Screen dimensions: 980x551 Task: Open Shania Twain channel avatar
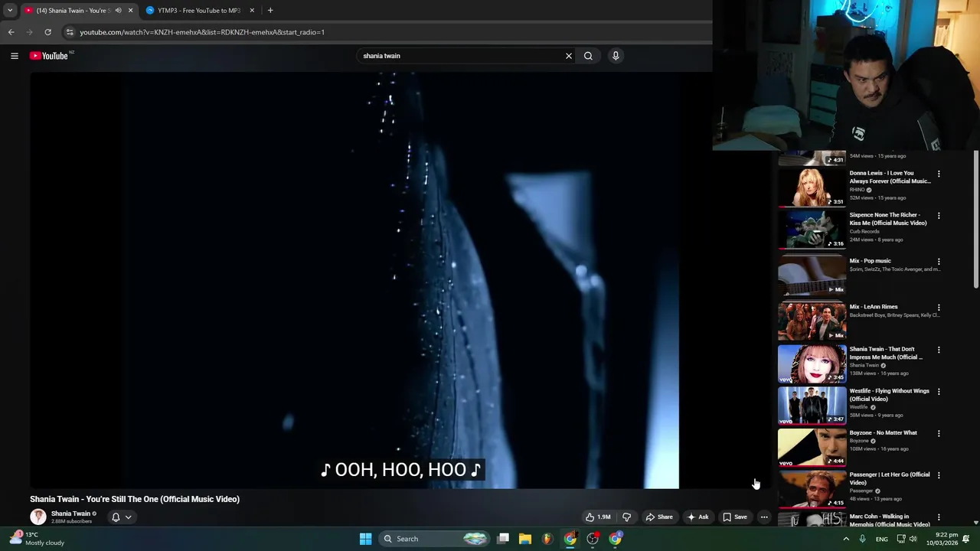(38, 517)
